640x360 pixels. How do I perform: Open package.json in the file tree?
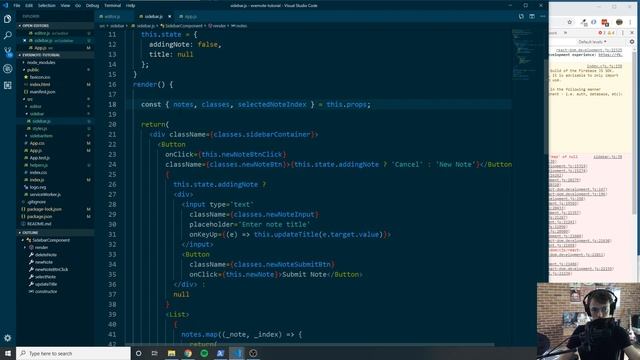(x=39, y=217)
